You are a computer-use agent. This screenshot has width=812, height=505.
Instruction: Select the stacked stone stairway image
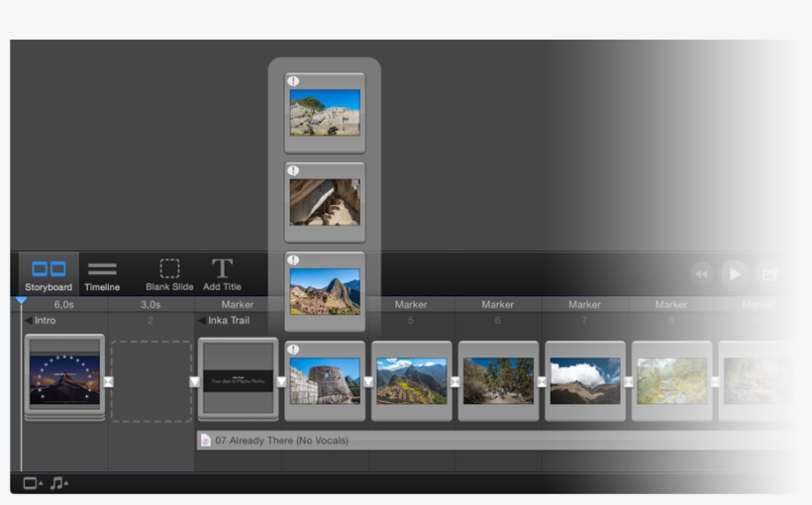click(x=325, y=203)
